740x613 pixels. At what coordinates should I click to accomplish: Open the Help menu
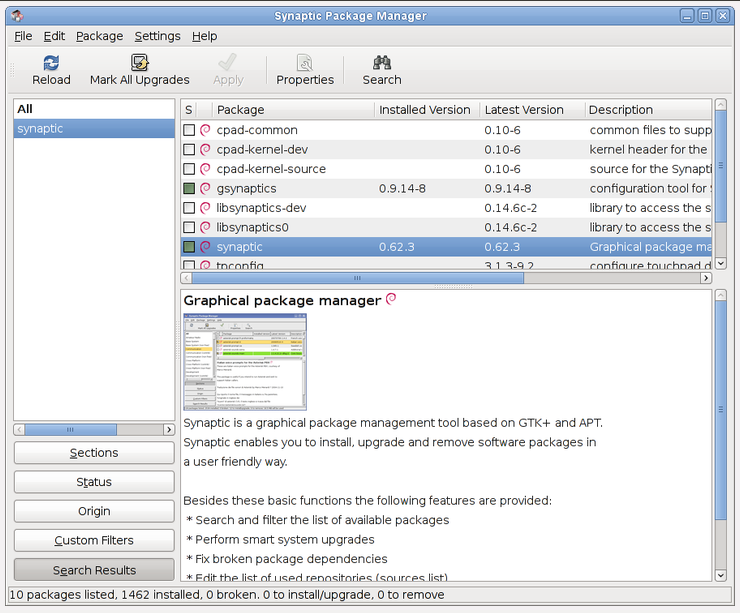[204, 36]
